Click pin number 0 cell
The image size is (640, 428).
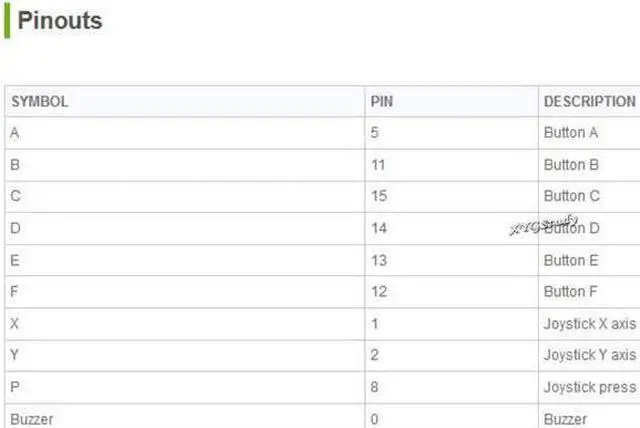(x=452, y=417)
